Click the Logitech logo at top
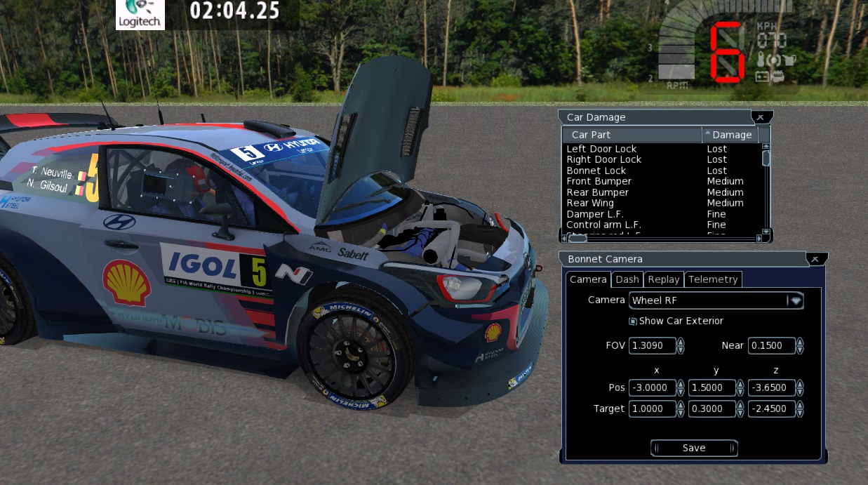Viewport: 868px width, 485px height. tap(140, 15)
